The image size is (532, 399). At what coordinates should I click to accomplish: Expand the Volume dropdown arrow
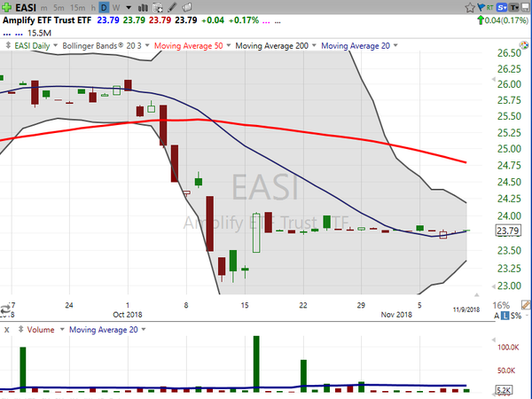[x=62, y=329]
